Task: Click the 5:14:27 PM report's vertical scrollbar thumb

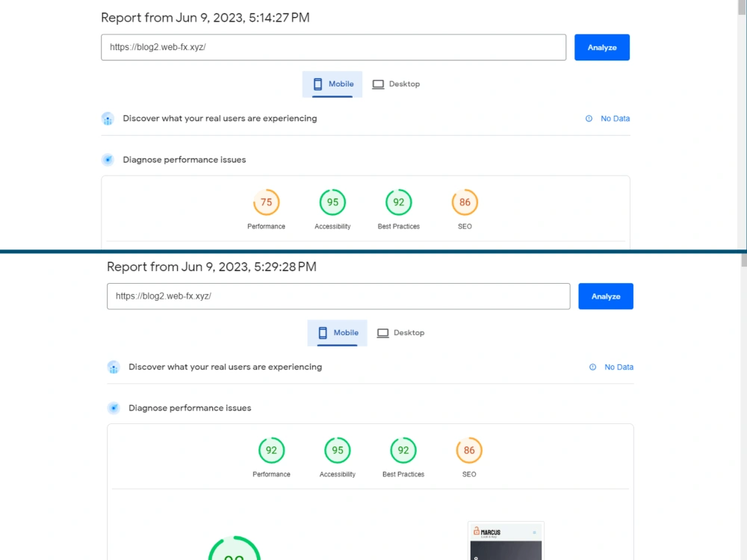Action: (x=742, y=7)
